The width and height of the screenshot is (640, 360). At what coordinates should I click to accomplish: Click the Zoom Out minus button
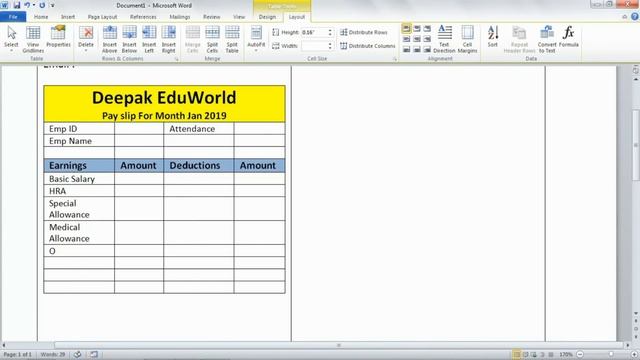pyautogui.click(x=580, y=354)
